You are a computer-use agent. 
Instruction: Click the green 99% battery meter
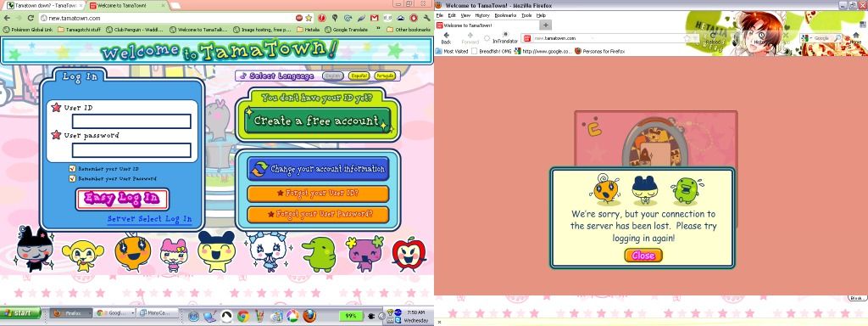pyautogui.click(x=350, y=316)
